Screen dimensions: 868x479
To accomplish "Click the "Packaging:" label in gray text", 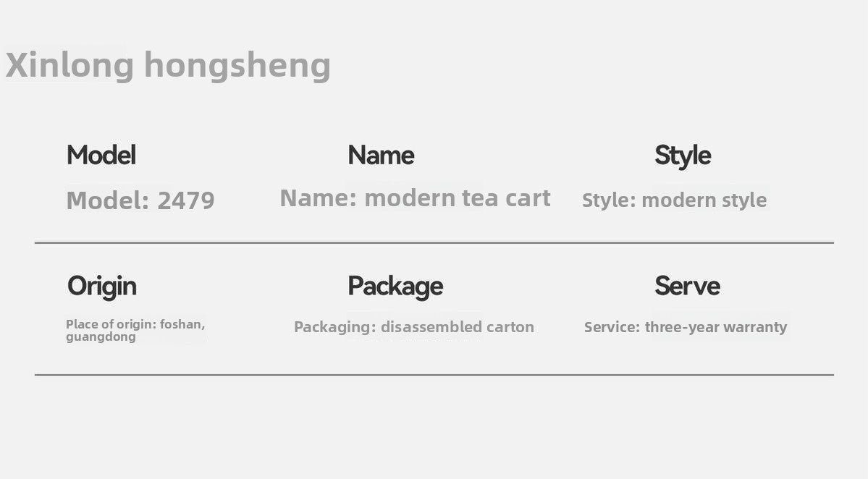I will (335, 327).
